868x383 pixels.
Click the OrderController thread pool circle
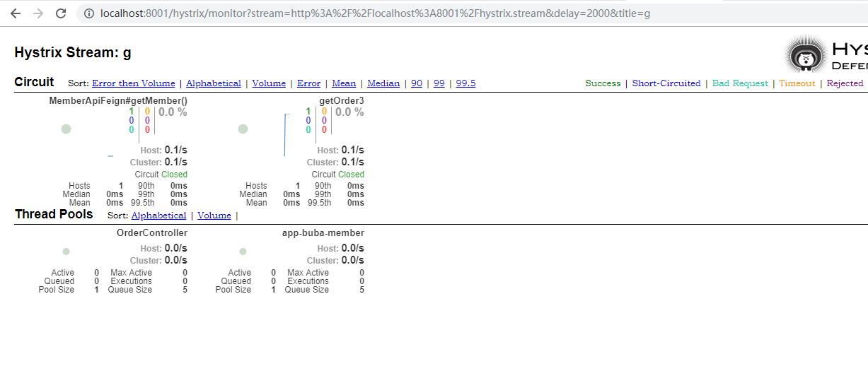[66, 252]
